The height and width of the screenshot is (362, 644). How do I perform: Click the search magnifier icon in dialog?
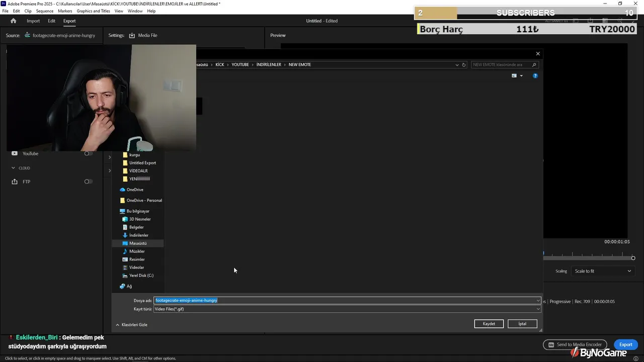point(534,64)
